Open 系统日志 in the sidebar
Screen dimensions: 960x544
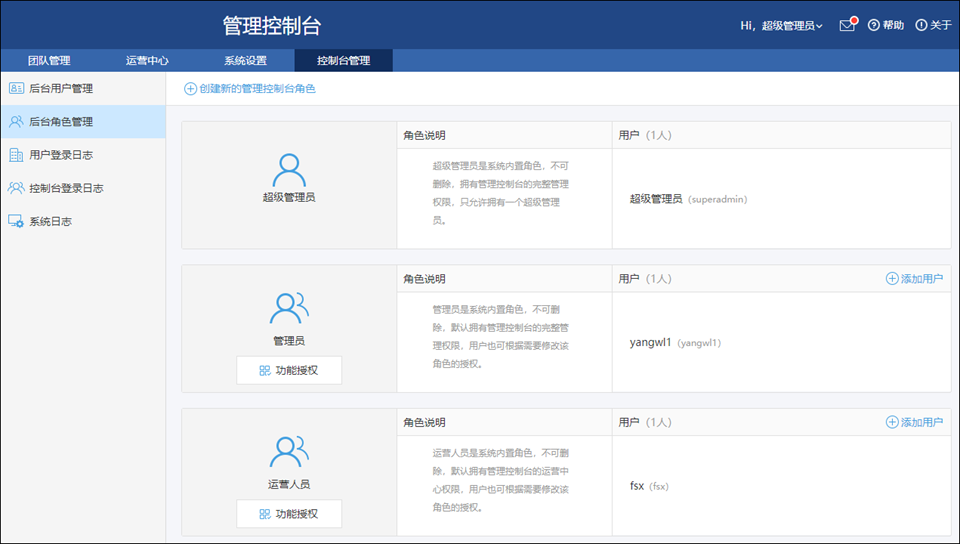[x=50, y=221]
